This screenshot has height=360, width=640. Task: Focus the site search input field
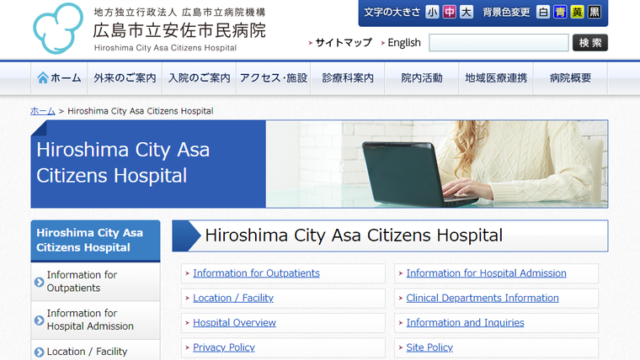pos(498,43)
